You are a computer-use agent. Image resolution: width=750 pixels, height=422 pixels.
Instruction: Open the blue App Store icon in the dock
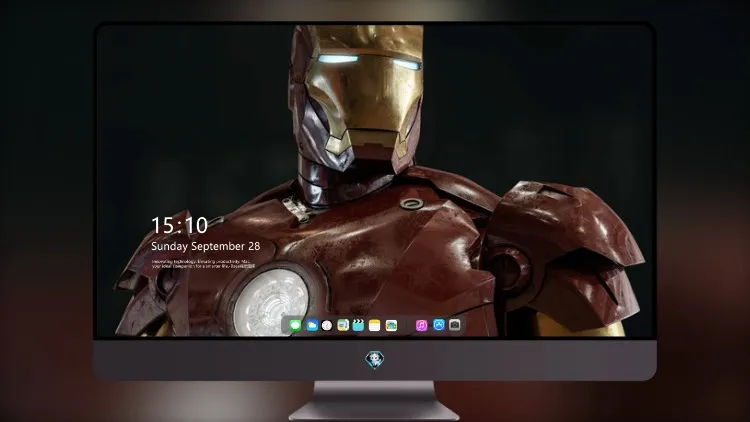click(439, 325)
